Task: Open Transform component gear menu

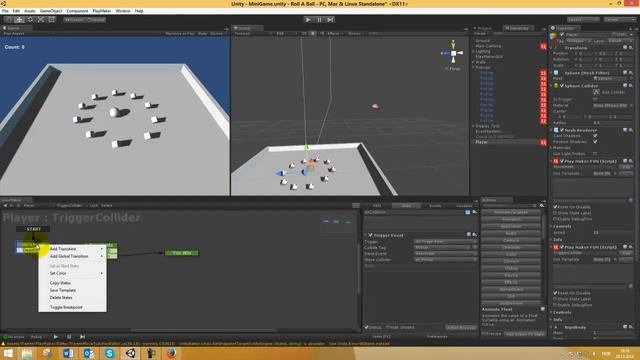Action: pyautogui.click(x=631, y=48)
